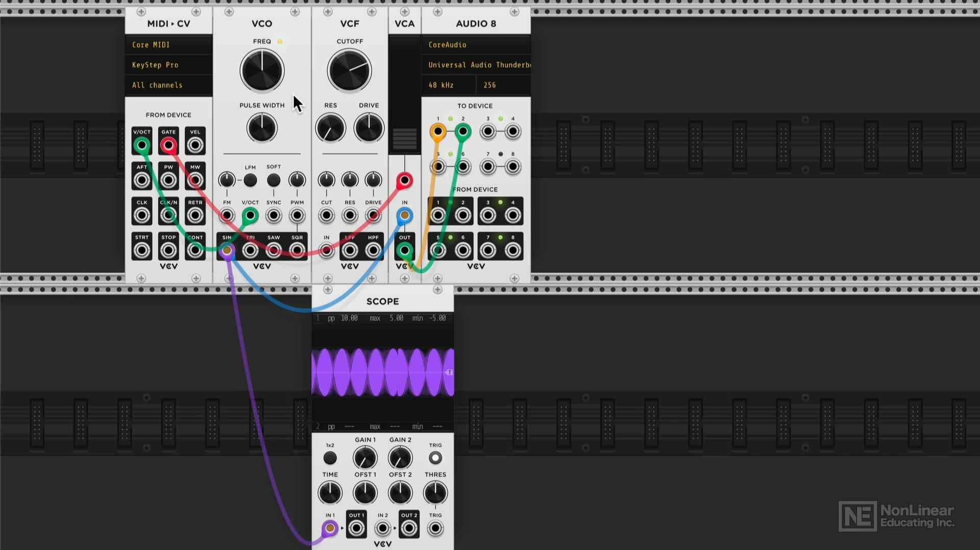Click the VCO PULSE WIDTH knob
This screenshot has height=550, width=980.
262,128
